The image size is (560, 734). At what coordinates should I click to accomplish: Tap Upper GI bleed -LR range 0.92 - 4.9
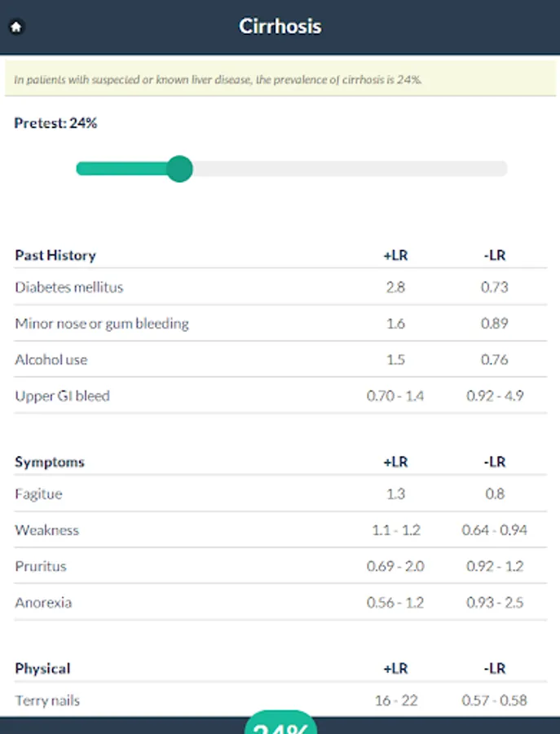coord(495,396)
